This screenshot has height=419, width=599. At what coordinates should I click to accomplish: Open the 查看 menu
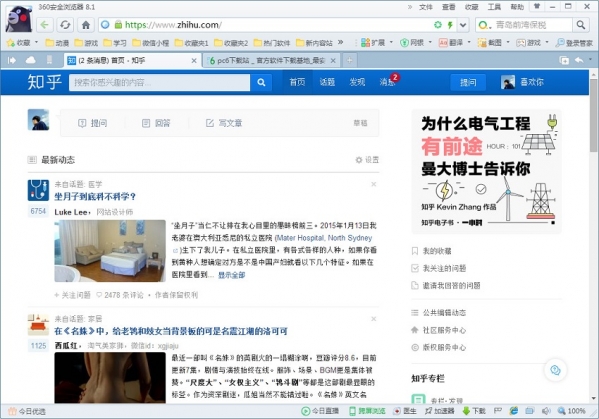pos(448,7)
